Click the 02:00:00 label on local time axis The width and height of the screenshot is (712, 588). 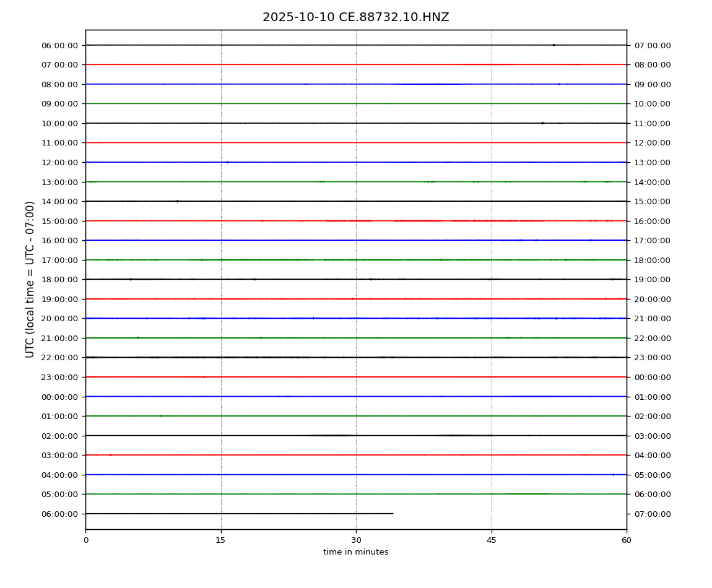pos(652,417)
